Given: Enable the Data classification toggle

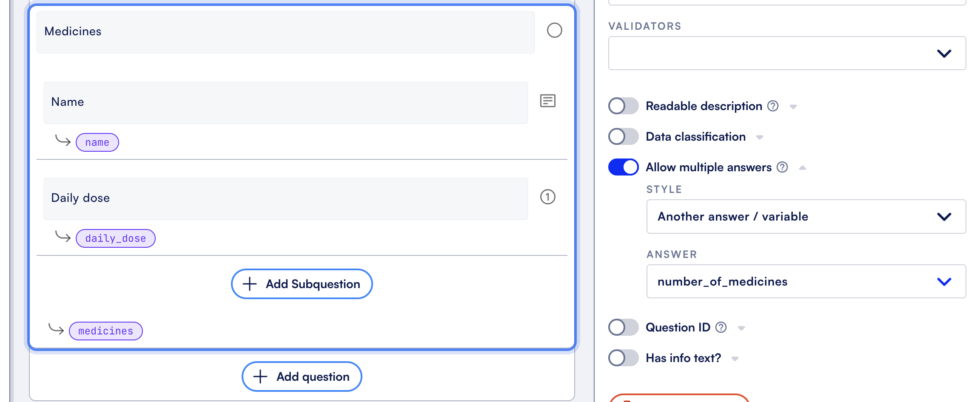Looking at the screenshot, I should click(x=623, y=136).
